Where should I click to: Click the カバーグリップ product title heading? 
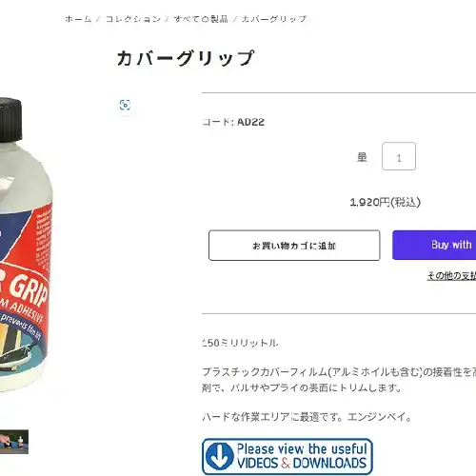[x=186, y=58]
